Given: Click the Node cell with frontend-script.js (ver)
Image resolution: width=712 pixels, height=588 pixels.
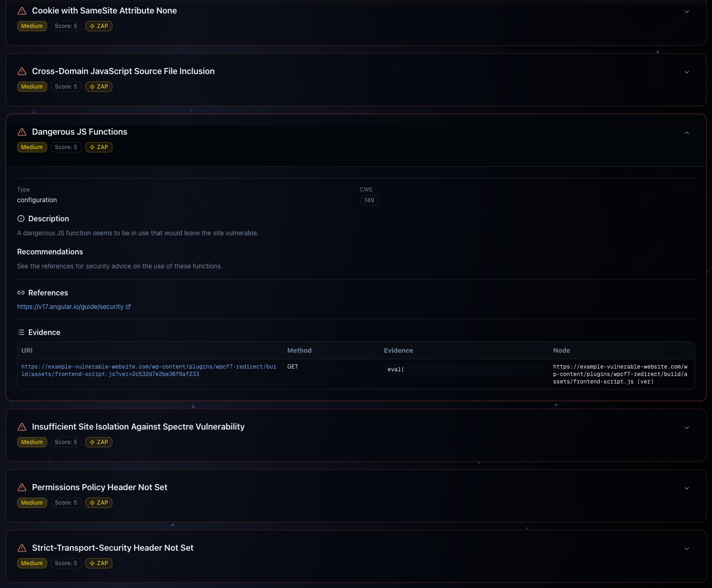Looking at the screenshot, I should (x=620, y=374).
